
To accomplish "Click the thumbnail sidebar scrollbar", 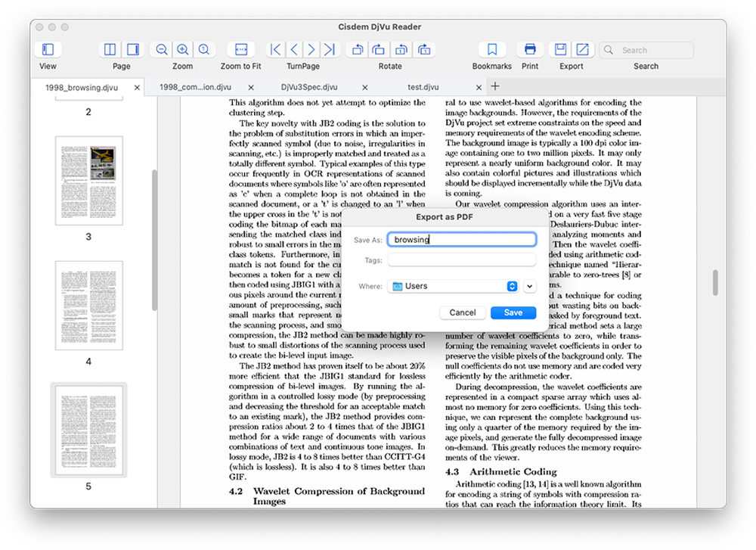I will 154,240.
